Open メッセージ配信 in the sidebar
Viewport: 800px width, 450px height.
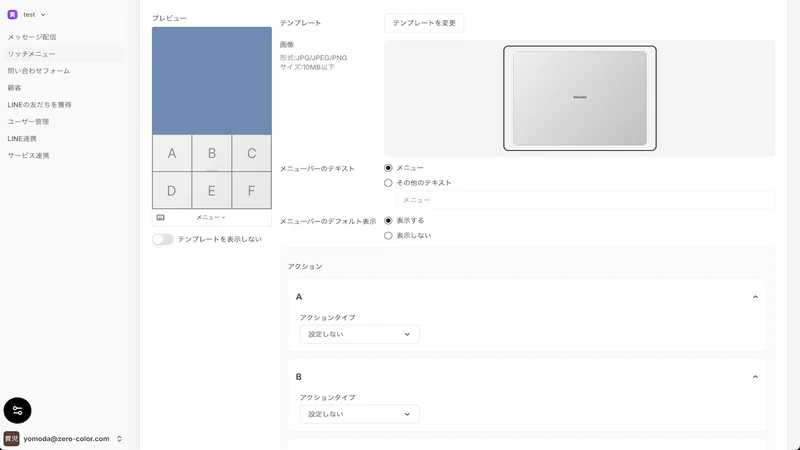(x=32, y=37)
